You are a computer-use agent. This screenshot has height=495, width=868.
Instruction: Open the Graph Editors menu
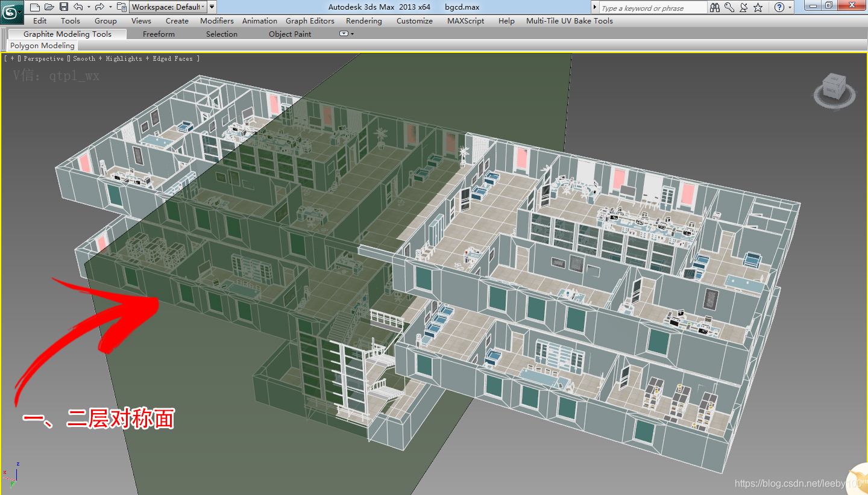point(310,20)
